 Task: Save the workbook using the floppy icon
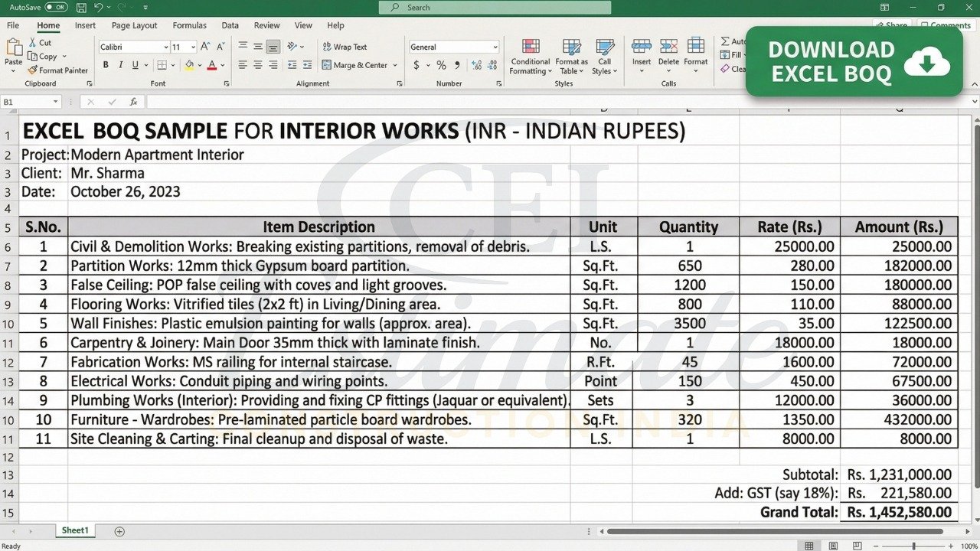coord(81,7)
